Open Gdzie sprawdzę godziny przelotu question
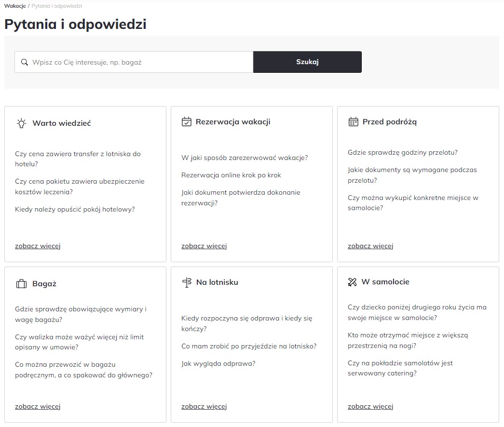 click(x=403, y=152)
